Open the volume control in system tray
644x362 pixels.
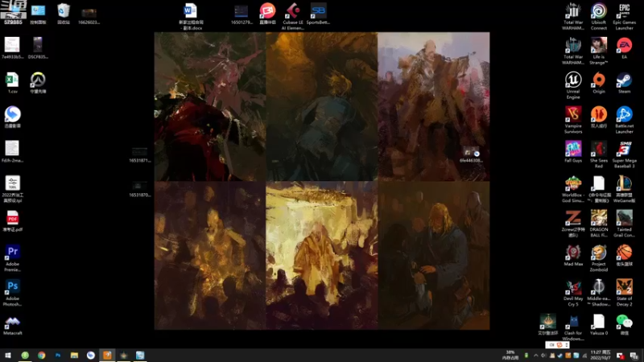pyautogui.click(x=543, y=356)
